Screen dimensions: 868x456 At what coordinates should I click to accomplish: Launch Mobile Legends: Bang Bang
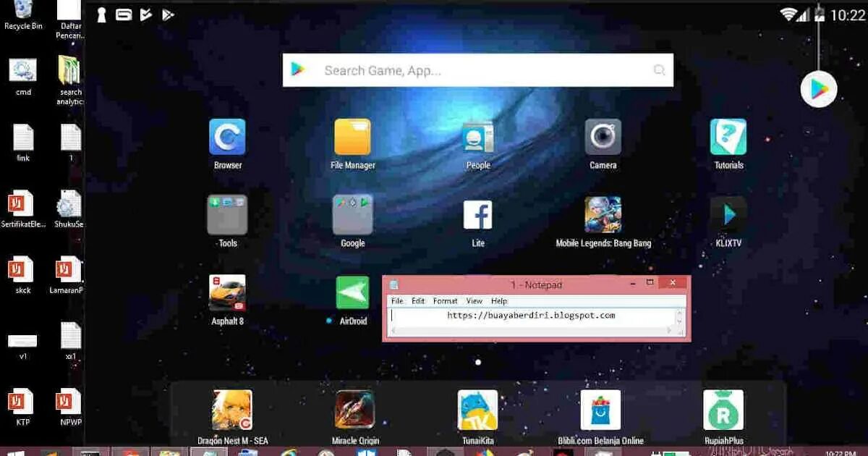point(603,215)
